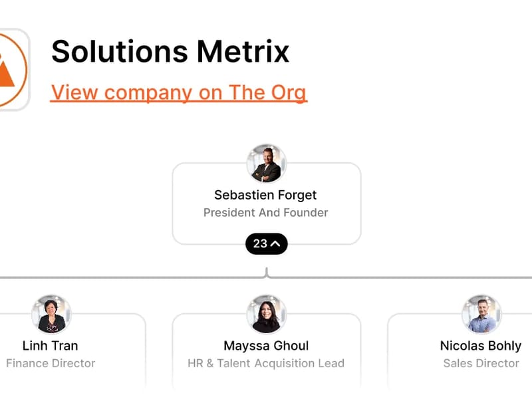
Task: Open the View company on The Org link
Action: [179, 92]
